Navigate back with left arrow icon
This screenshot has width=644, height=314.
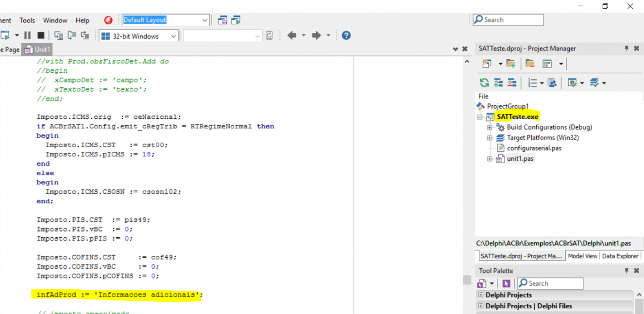[x=292, y=35]
